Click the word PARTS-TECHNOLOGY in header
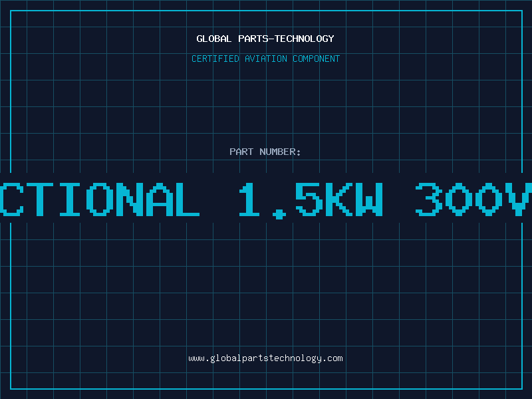The height and width of the screenshot is (399, 532). pos(286,39)
